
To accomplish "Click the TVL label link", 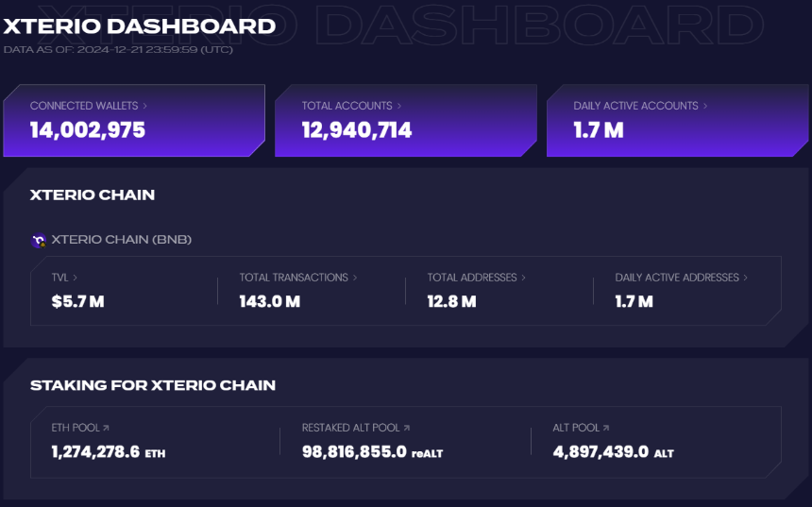I will pyautogui.click(x=60, y=278).
